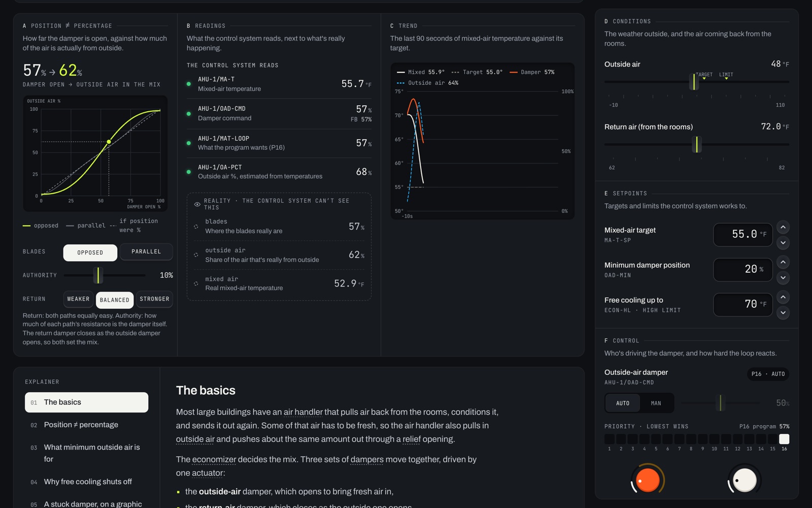
Task: Click the orange rotary knob
Action: click(x=648, y=480)
